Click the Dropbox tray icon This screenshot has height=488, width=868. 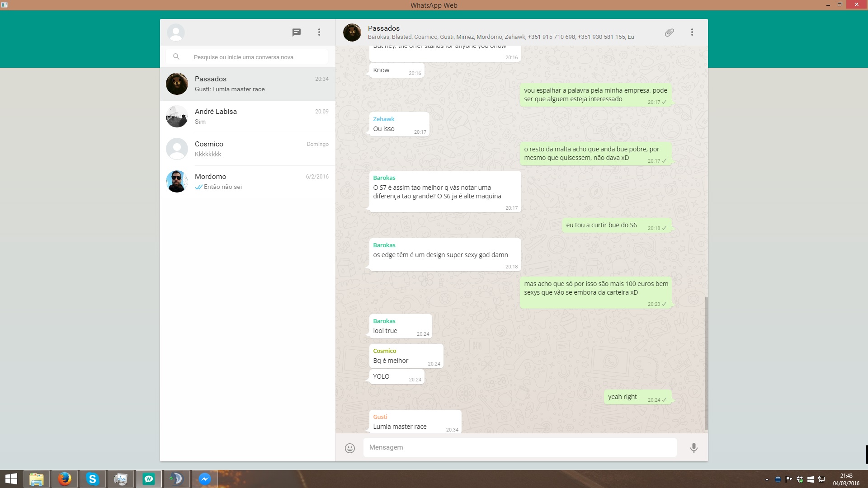point(800,479)
